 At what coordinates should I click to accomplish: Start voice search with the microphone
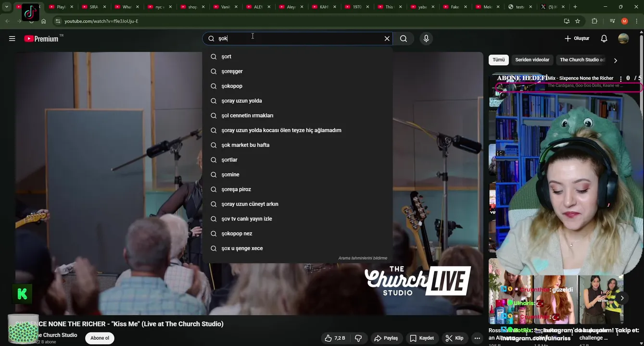pos(426,38)
